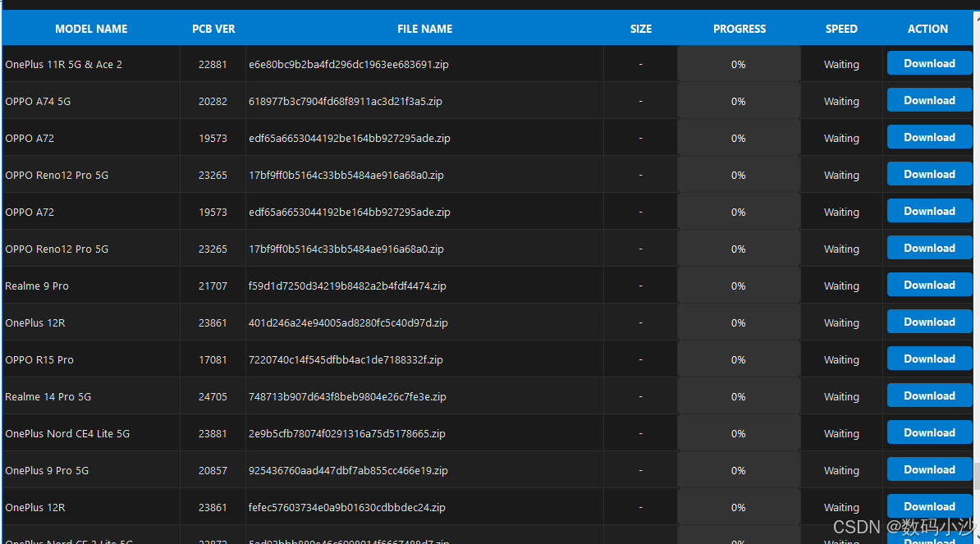Image resolution: width=980 pixels, height=544 pixels.
Task: Click the 0% progress cell for Realme 9 Pro
Action: [x=739, y=286]
